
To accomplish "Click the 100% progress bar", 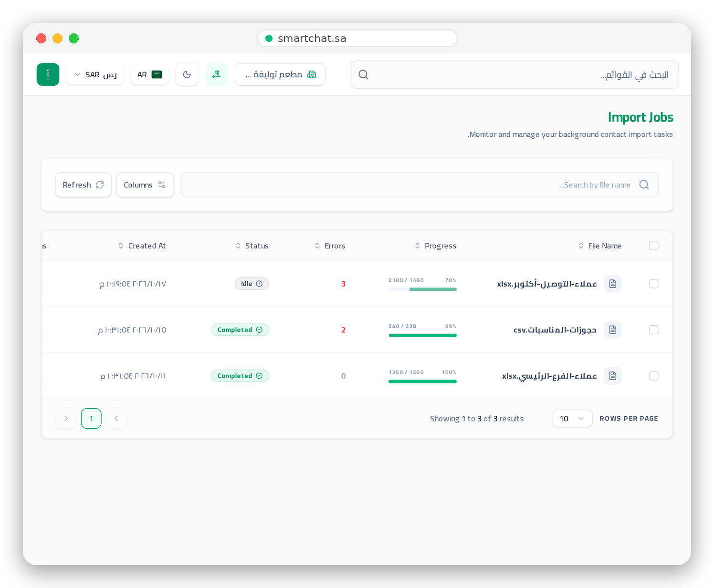I will [422, 382].
